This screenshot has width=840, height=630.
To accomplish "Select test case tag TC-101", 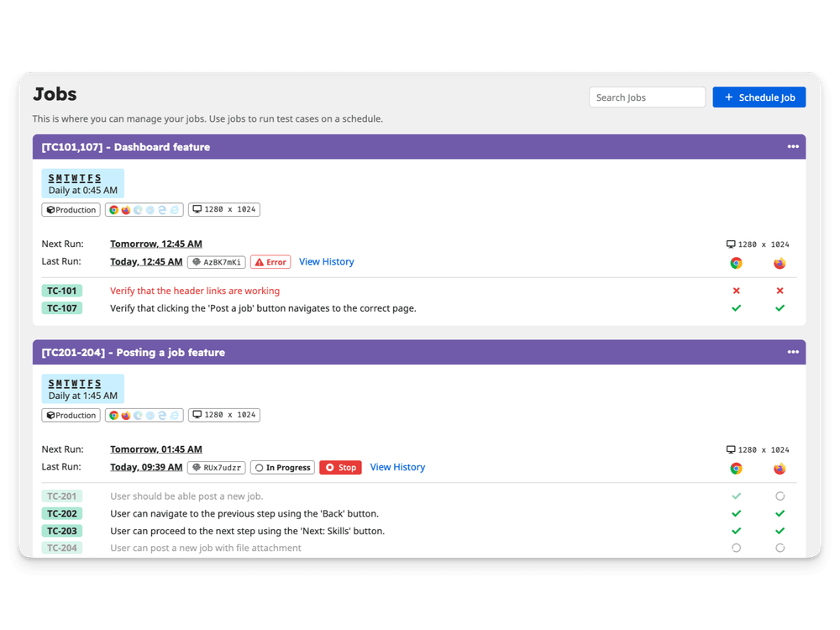I will click(x=61, y=291).
